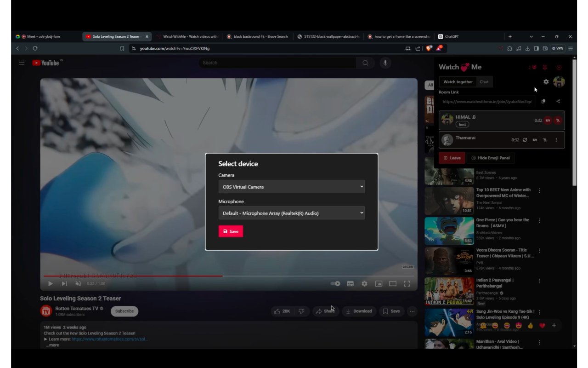Open the Rotten Tomatoes TV channel avatar

point(46,311)
